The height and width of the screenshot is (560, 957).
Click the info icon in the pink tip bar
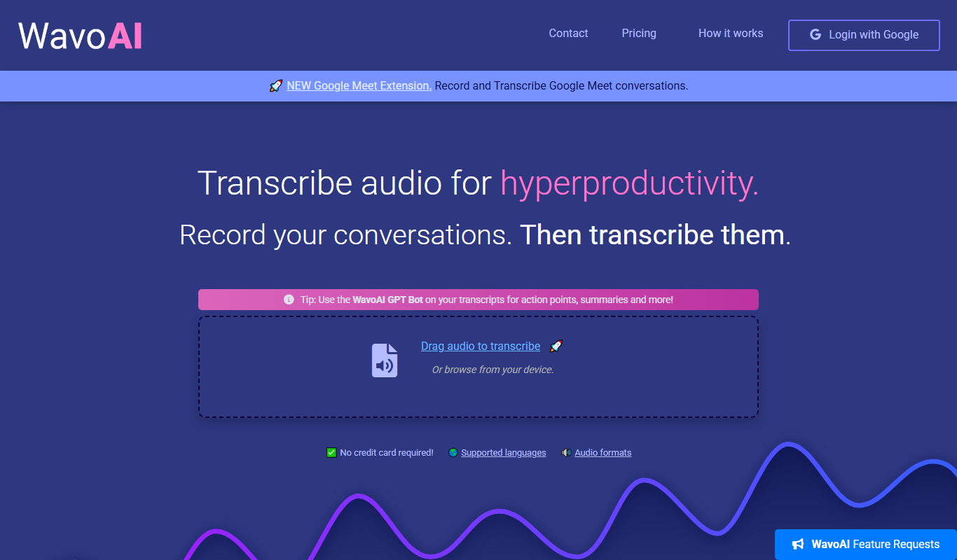tap(289, 300)
